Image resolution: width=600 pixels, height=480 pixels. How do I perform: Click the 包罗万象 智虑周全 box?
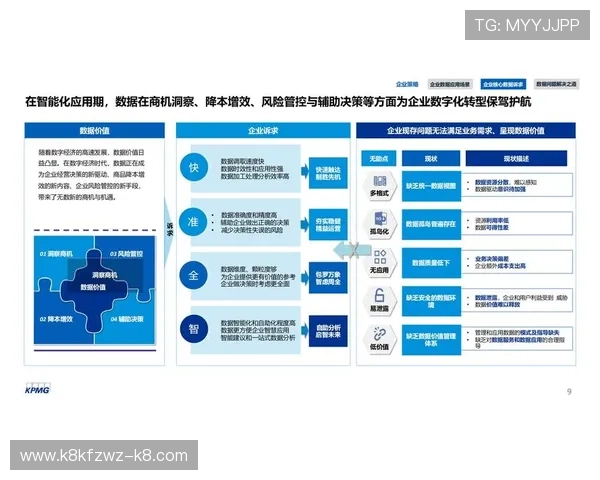[x=328, y=278]
